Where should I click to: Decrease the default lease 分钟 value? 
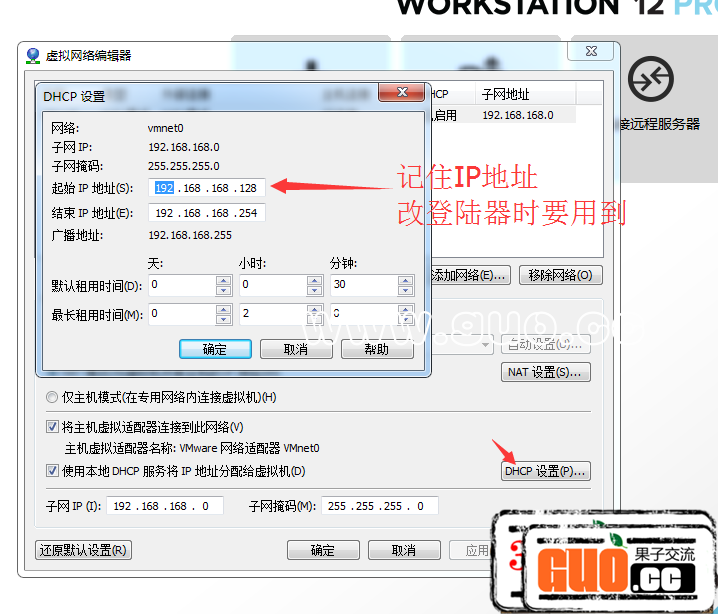click(405, 291)
